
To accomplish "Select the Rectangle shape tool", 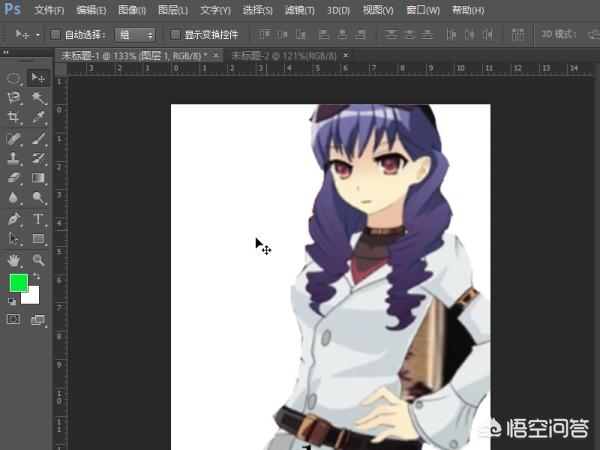I will (38, 238).
